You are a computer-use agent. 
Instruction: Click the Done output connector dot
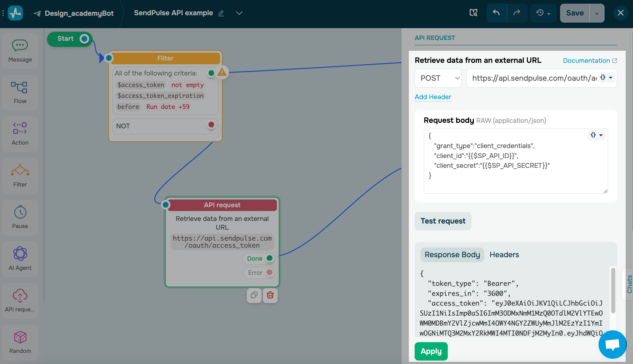coord(269,258)
